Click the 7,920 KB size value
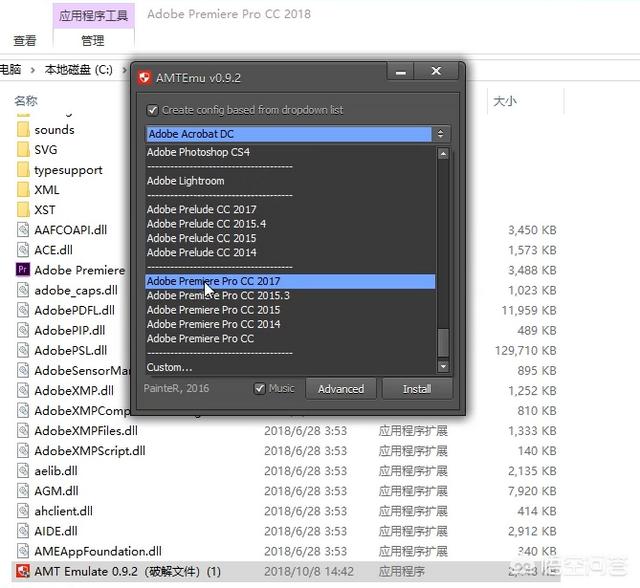 (x=532, y=491)
